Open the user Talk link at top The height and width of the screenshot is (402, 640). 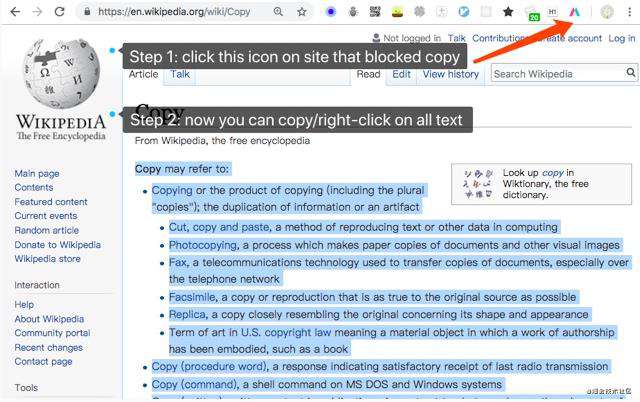click(x=456, y=38)
